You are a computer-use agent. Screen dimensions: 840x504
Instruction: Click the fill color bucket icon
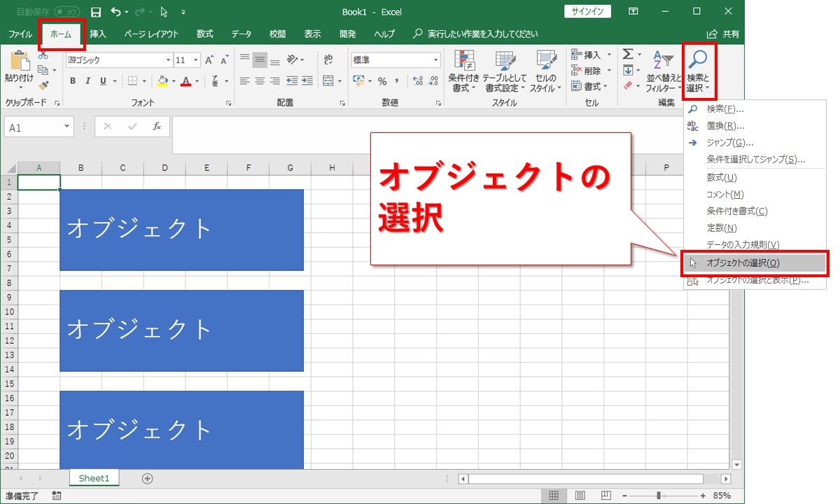tap(162, 81)
